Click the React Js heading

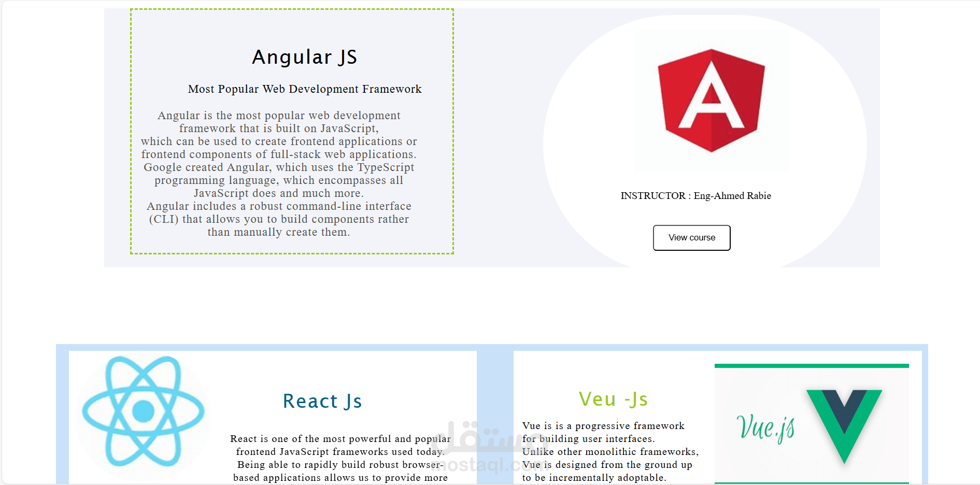coord(322,401)
